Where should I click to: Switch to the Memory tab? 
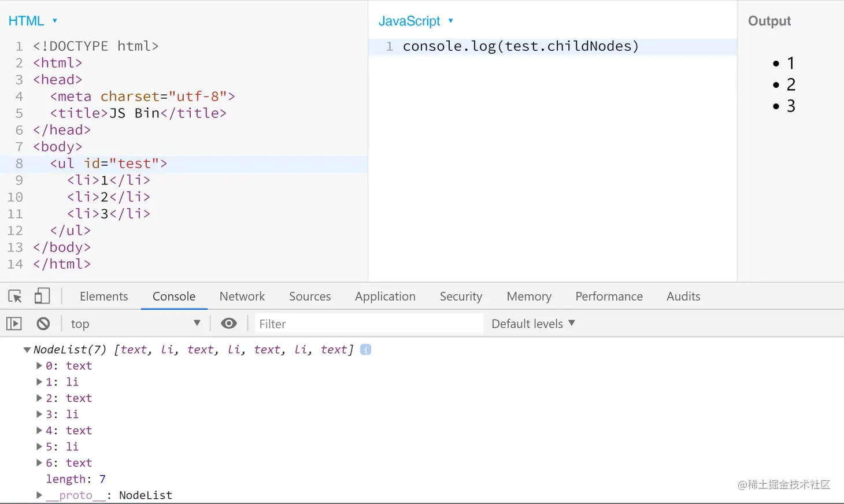point(529,297)
